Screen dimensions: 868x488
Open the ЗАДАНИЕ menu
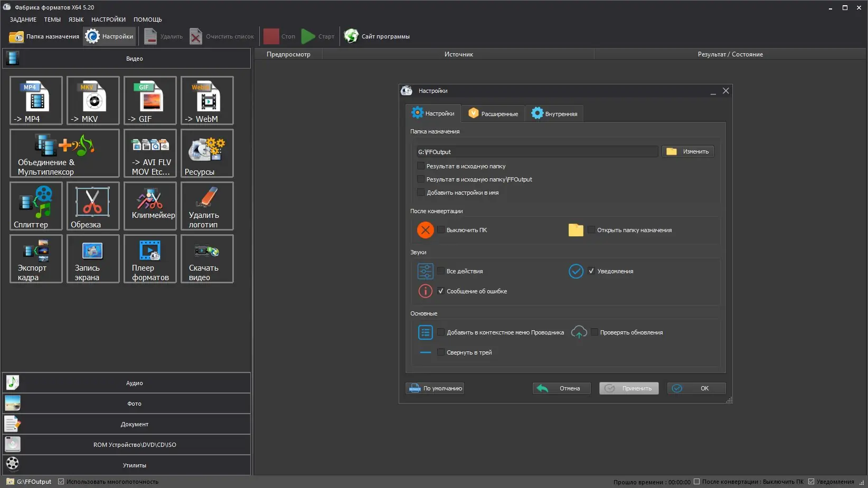[23, 20]
